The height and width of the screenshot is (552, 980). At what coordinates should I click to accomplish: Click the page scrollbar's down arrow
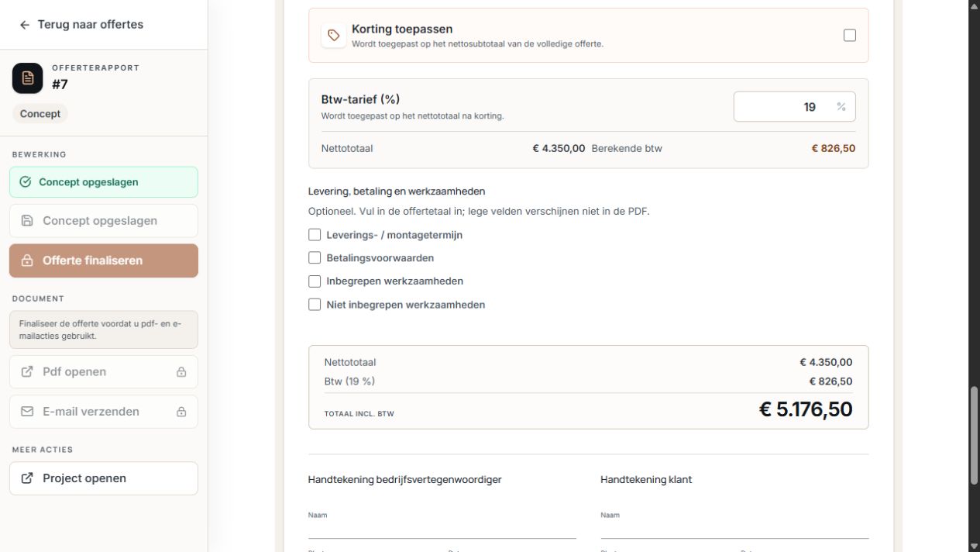975,547
